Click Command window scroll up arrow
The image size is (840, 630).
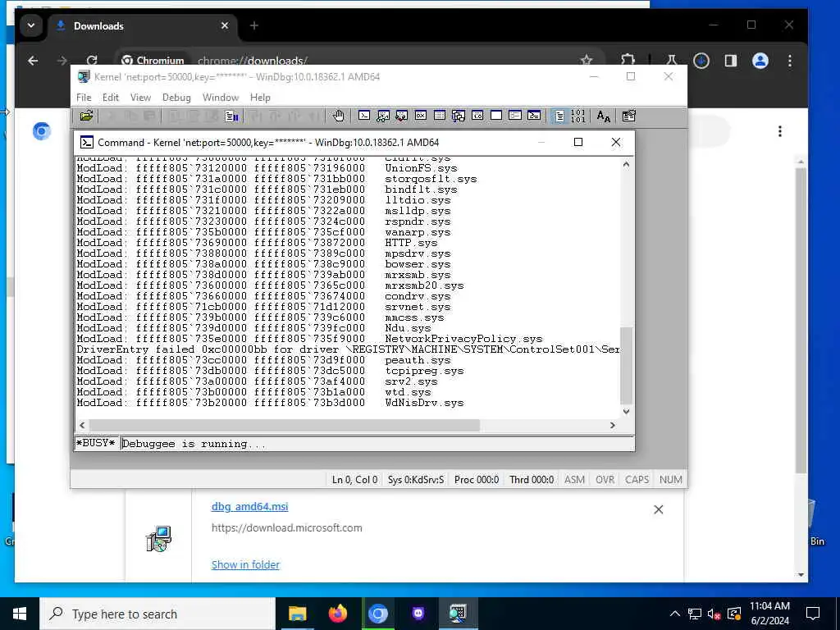626,164
